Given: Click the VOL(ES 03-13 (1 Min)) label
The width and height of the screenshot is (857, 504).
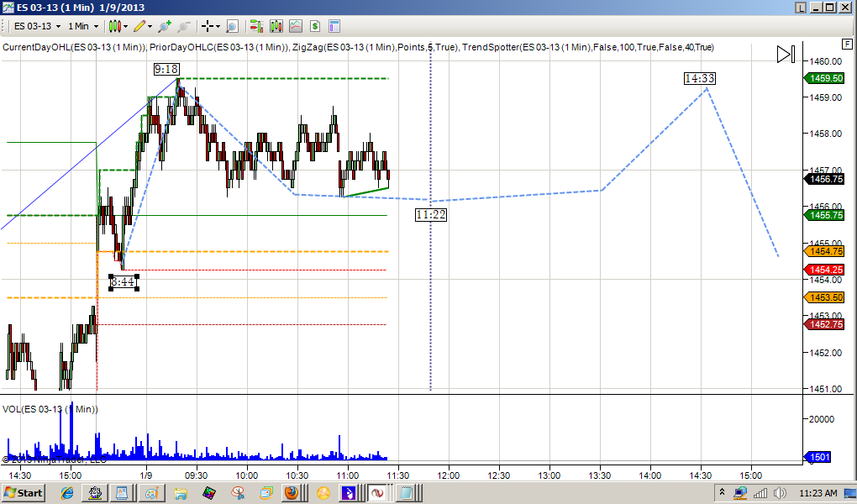Looking at the screenshot, I should tap(50, 409).
